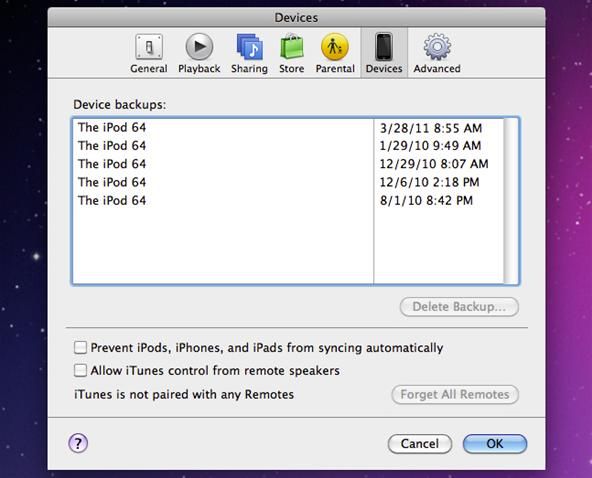Open Parental controls yellow icon
This screenshot has width=592, height=478.
coord(335,47)
